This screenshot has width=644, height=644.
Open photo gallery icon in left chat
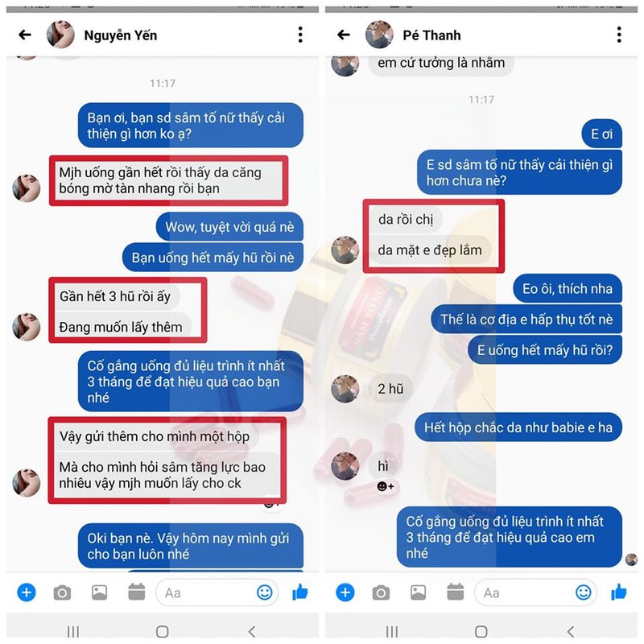99,592
